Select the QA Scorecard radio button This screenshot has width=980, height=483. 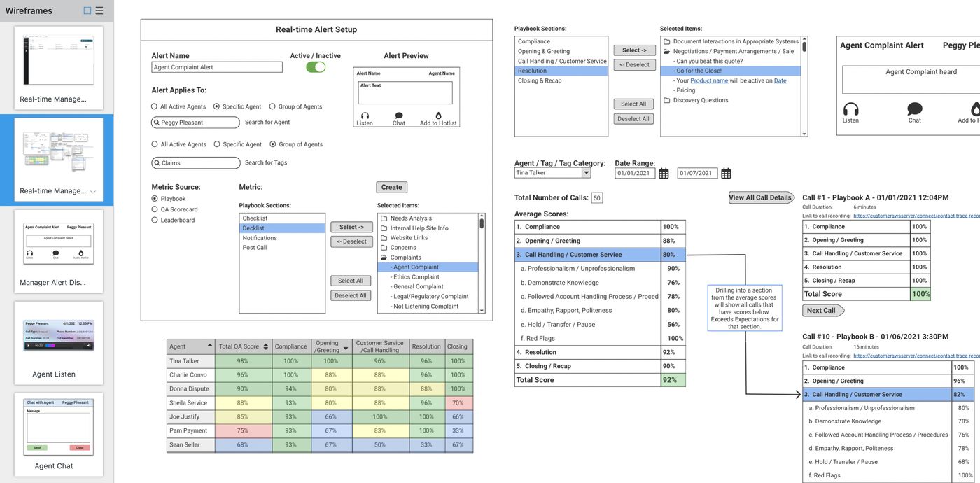155,209
